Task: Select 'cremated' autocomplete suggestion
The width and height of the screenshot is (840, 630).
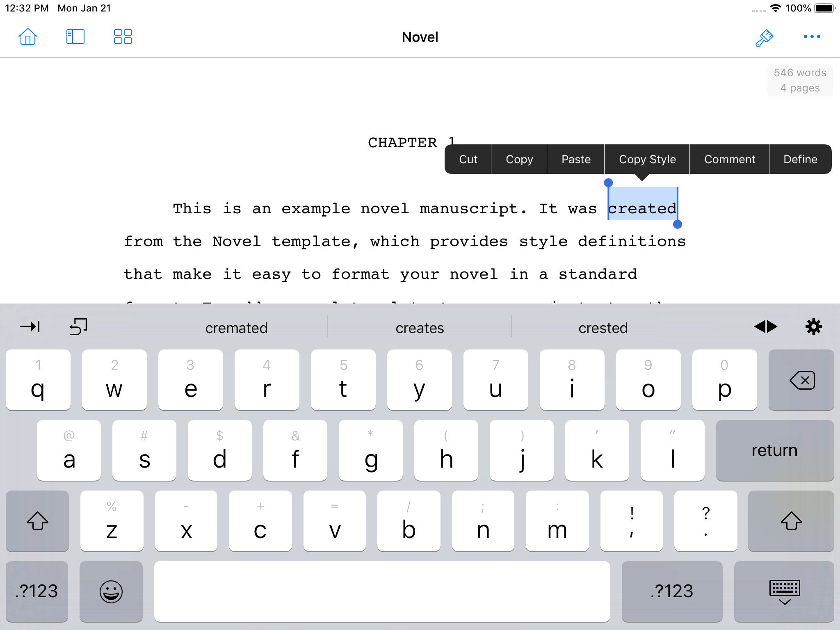Action: [x=236, y=327]
